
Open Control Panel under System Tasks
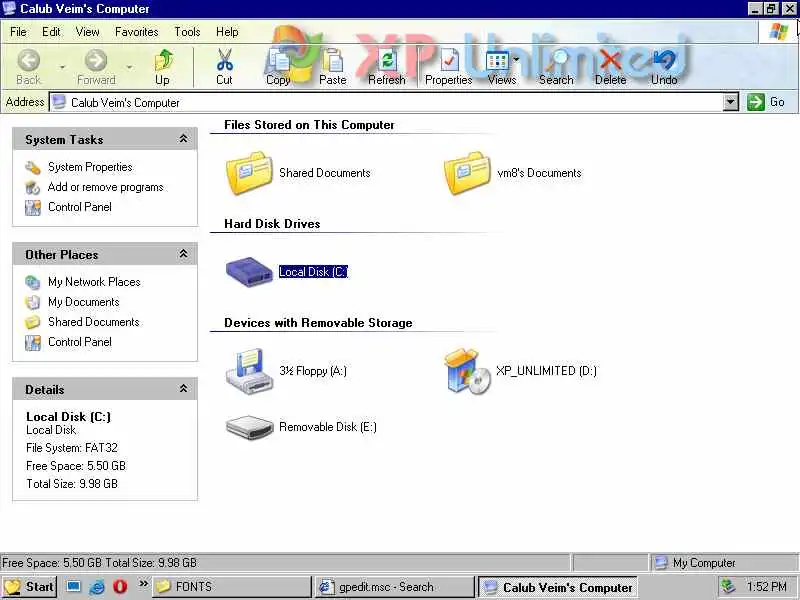point(80,207)
